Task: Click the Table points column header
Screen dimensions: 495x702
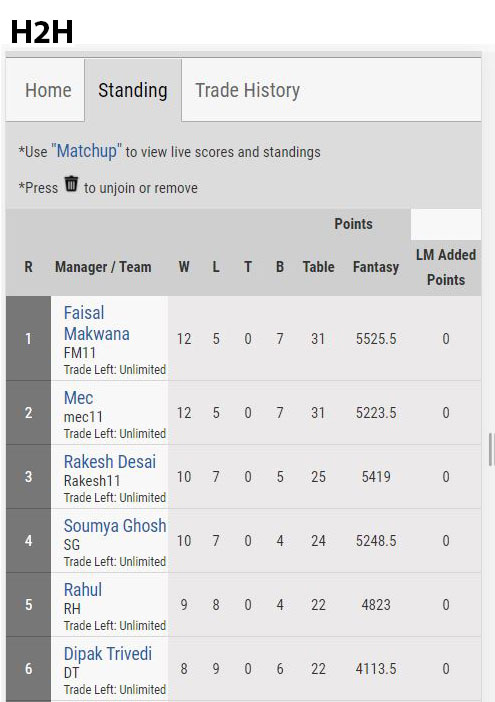Action: point(318,267)
